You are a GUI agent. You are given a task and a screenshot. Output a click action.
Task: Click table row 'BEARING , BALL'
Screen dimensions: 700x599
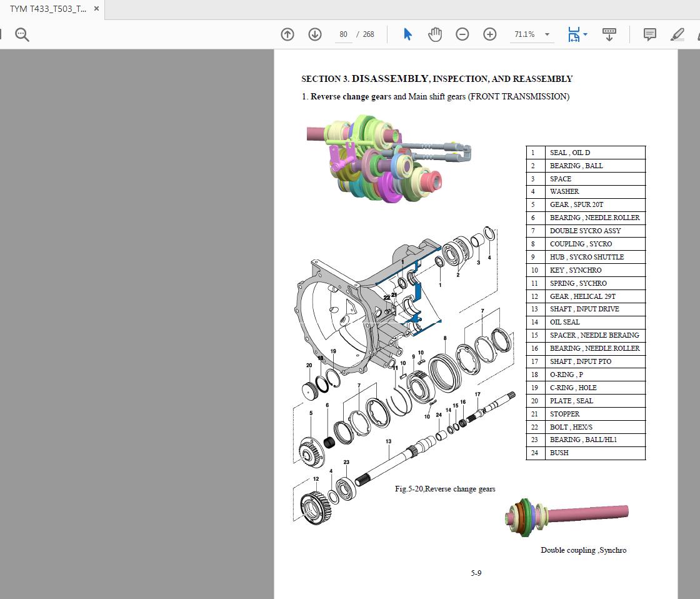tap(586, 166)
